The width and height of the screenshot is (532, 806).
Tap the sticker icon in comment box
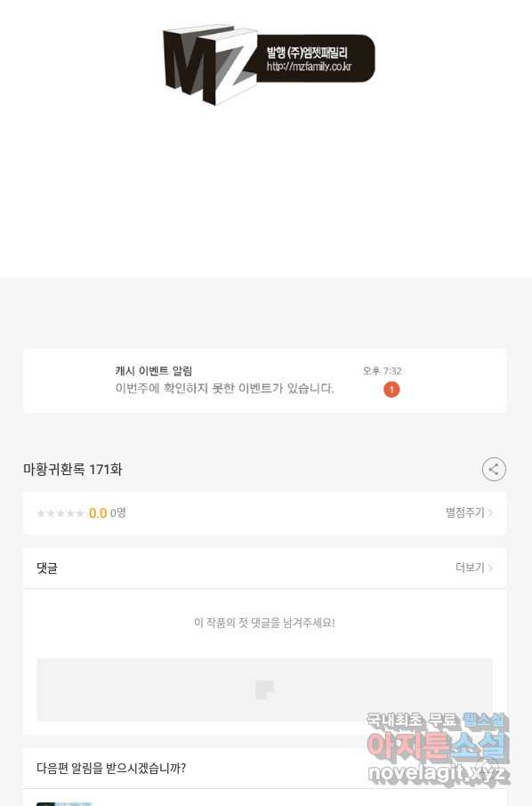click(x=265, y=689)
